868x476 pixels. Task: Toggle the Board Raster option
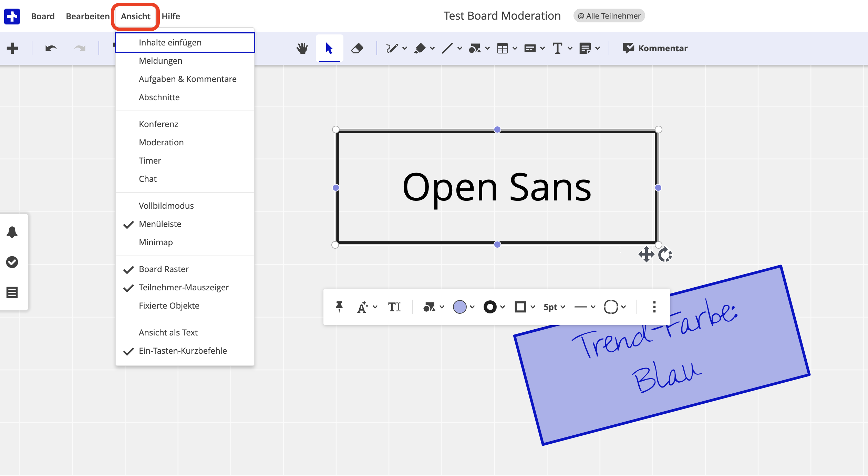point(164,269)
